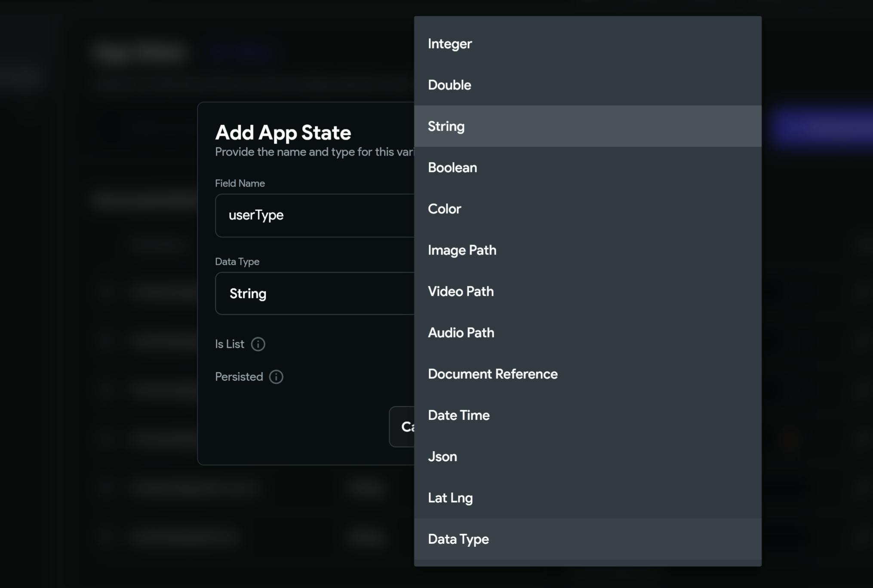Click the Field Name input with userType
The image size is (873, 588).
(x=314, y=215)
